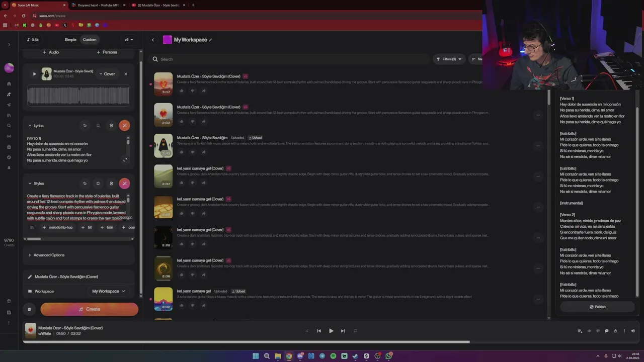Skip to next track in player
Screen dimensions: 644x362
(343, 331)
